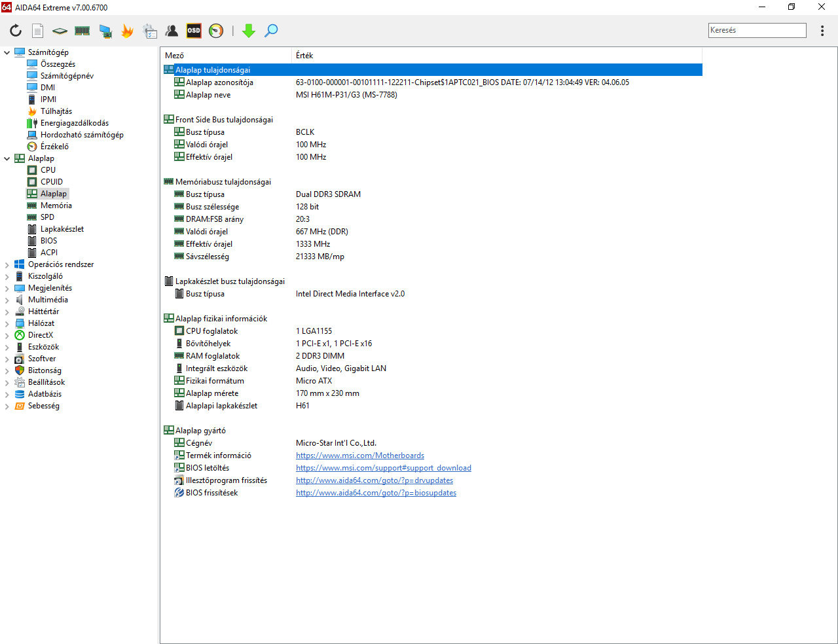Click the magnifier search toolbar icon
The height and width of the screenshot is (644, 838).
click(271, 30)
